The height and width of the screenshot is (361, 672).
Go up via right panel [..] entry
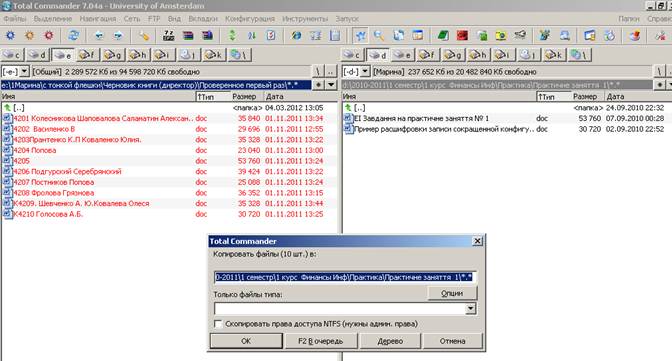[507, 108]
